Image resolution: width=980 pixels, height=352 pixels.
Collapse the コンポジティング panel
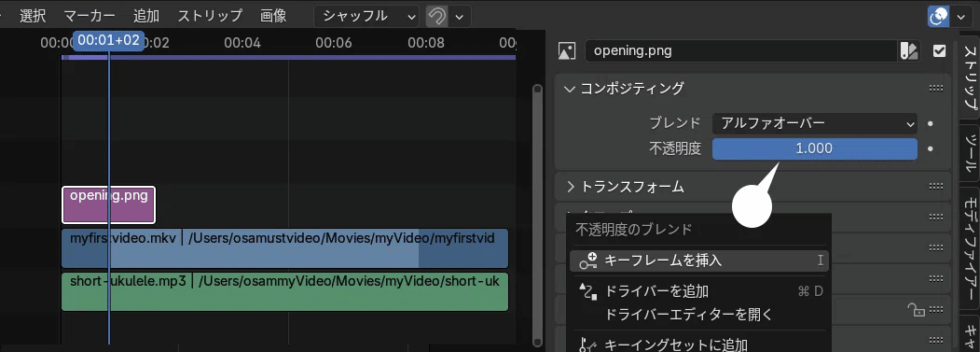point(569,89)
